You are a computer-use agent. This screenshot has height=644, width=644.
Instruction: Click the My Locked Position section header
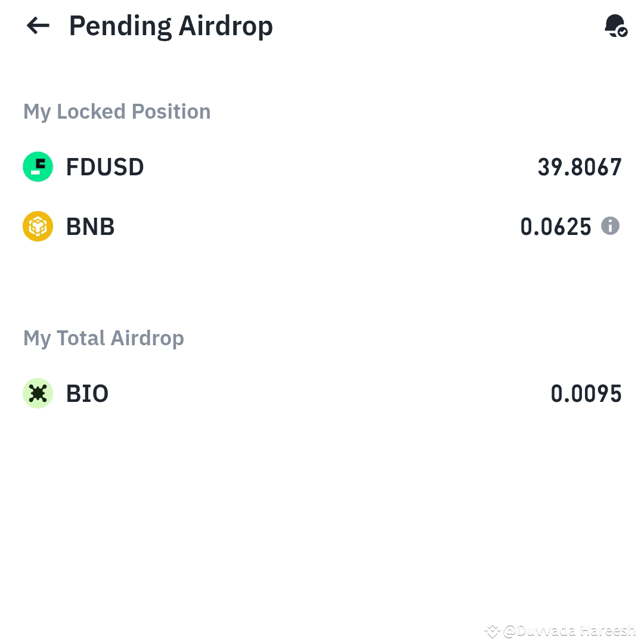tap(117, 112)
